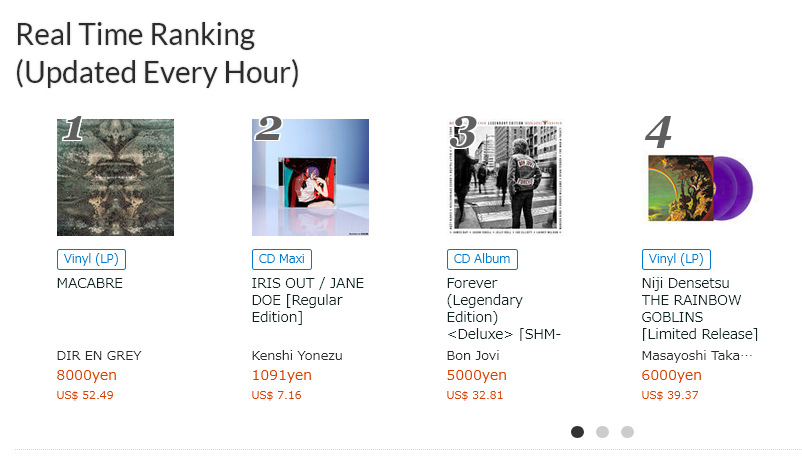802x466 pixels.
Task: Click the CD Maxi format tag
Action: [281, 259]
